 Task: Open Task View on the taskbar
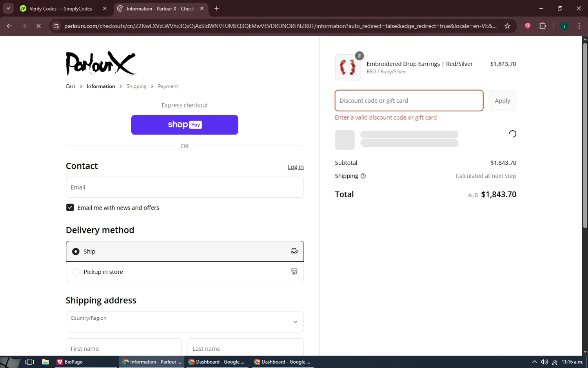(x=29, y=362)
